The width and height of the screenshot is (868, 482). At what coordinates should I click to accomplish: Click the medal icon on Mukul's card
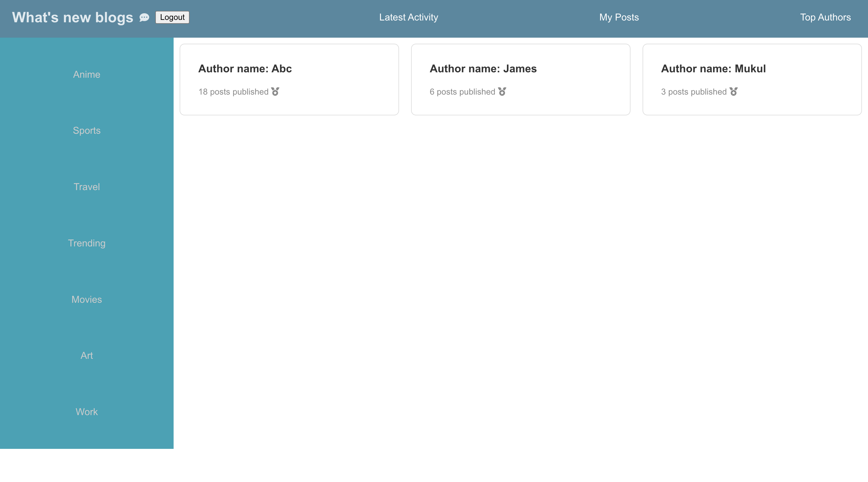coord(734,92)
